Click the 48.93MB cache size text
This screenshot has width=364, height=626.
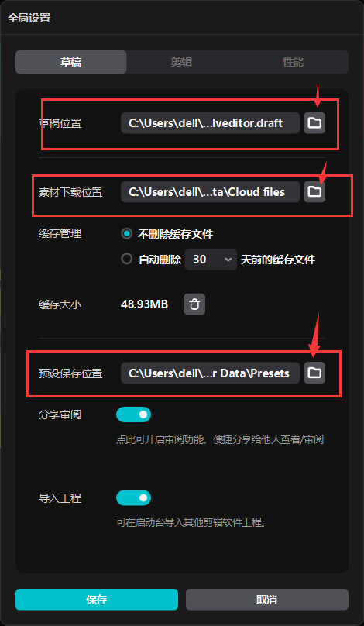(x=145, y=304)
